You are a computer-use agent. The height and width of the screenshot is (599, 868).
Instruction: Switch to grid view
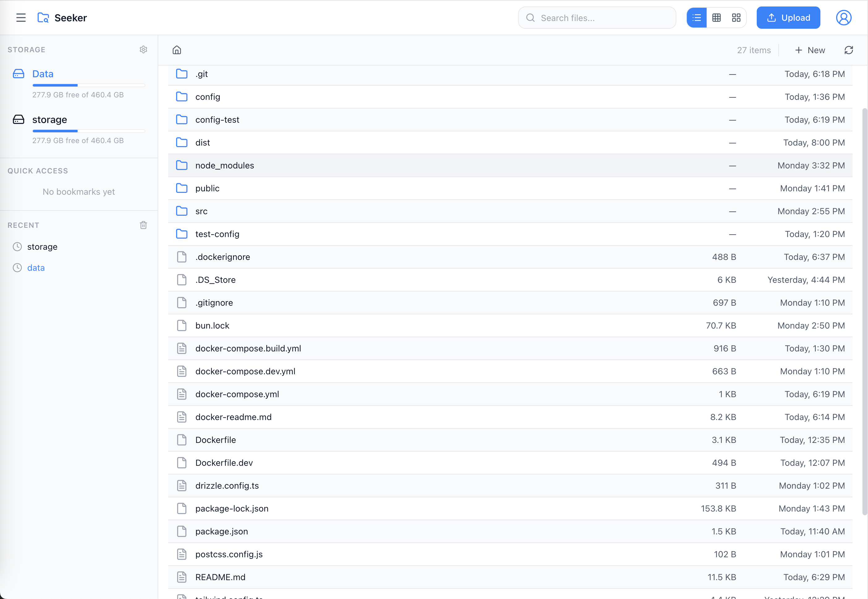pos(736,18)
